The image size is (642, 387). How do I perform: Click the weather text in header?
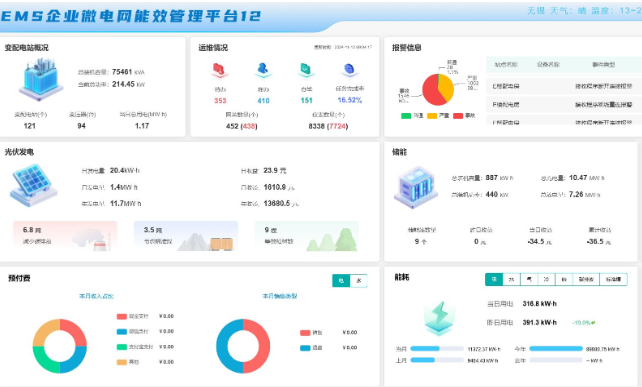[x=584, y=11]
